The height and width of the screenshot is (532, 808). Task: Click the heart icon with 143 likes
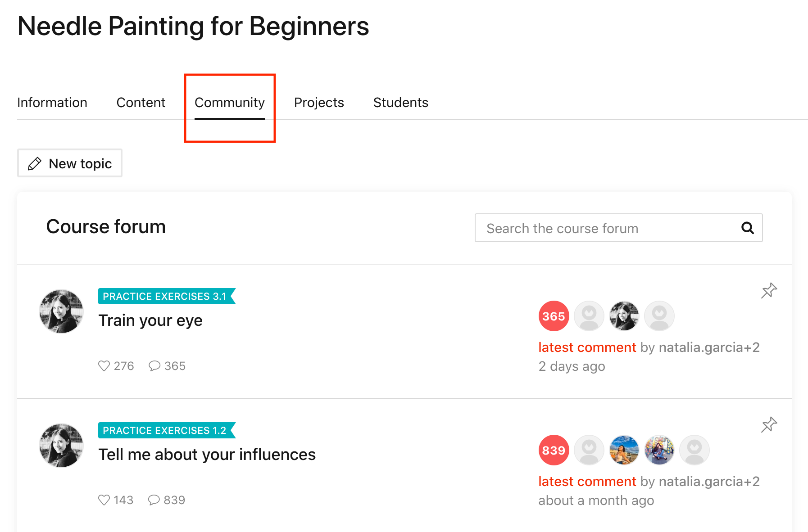coord(104,500)
